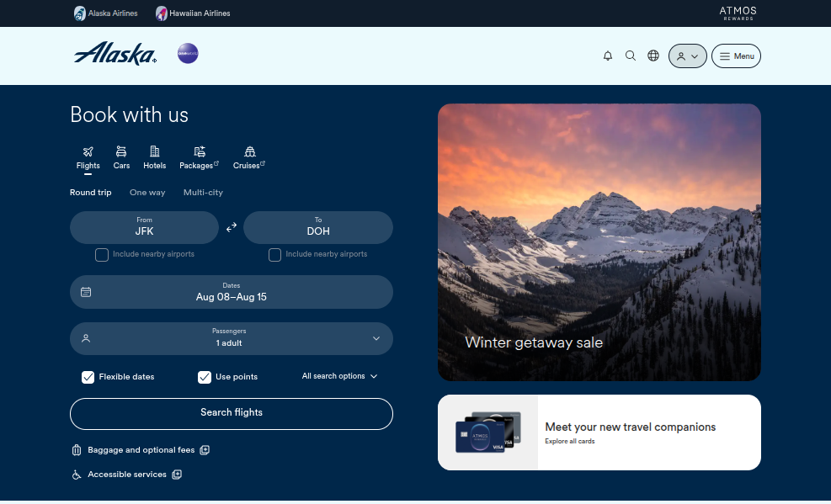Click the passenger person icon

pyautogui.click(x=86, y=338)
